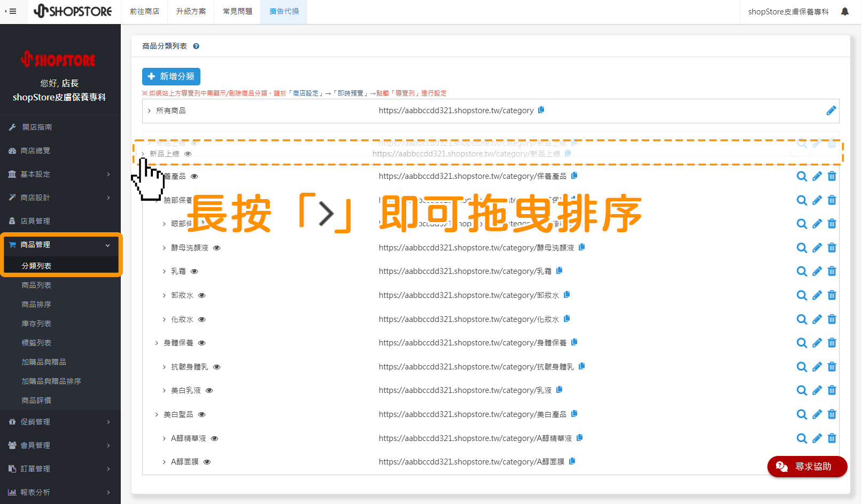The height and width of the screenshot is (504, 862).
Task: Toggle the eye icon for 化妝水
Action: coord(202,319)
